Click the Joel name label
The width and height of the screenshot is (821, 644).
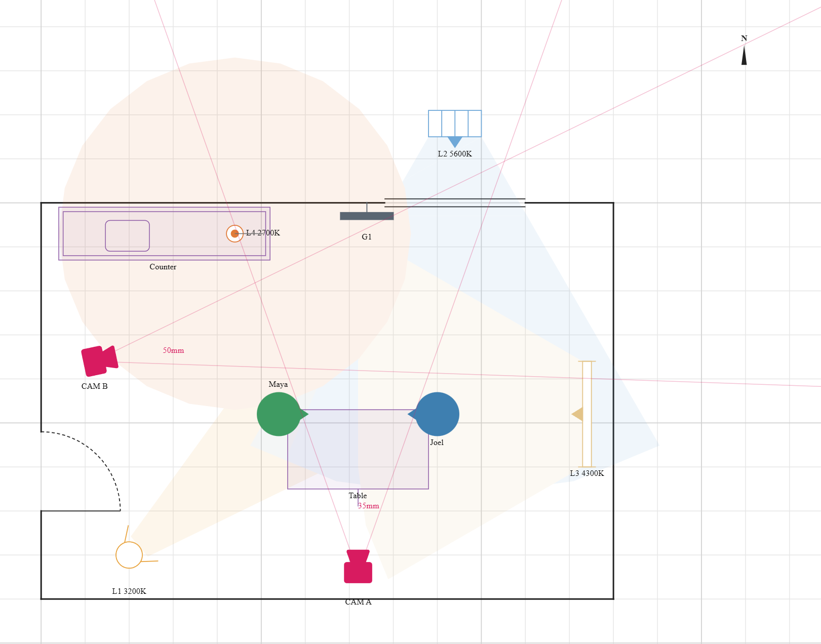coord(437,442)
